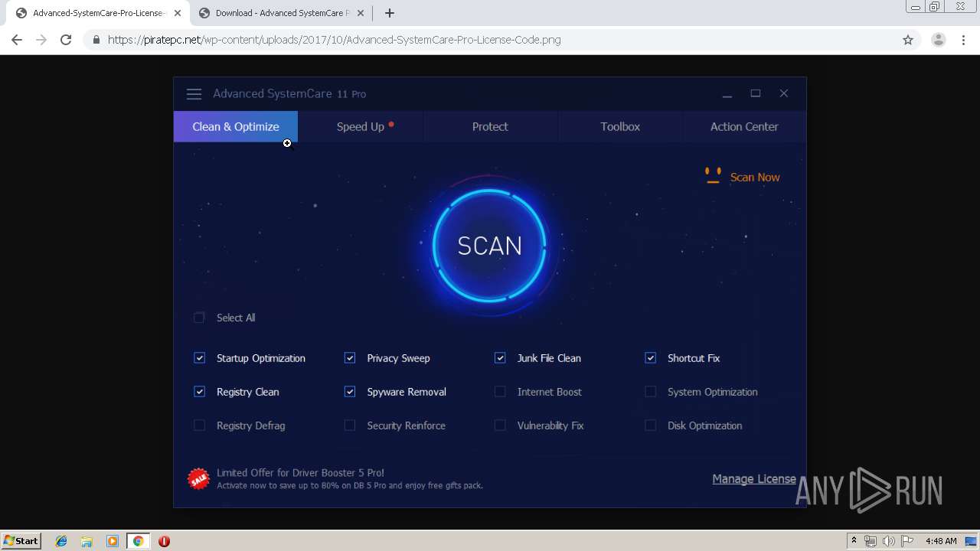Click the orange Scan Now text

point(755,177)
